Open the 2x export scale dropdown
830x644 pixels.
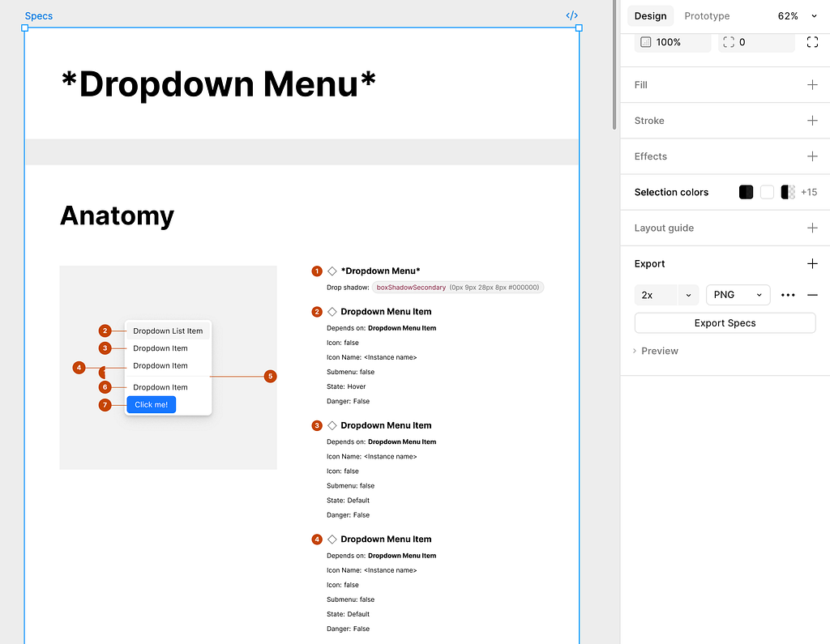(x=688, y=295)
